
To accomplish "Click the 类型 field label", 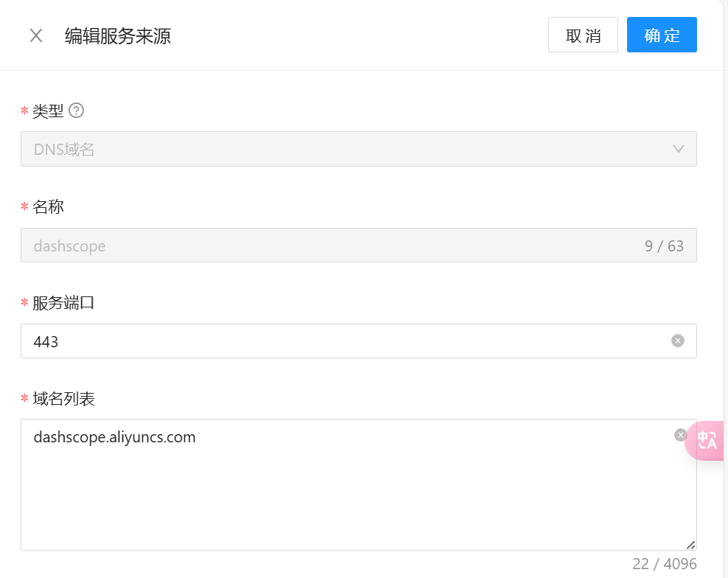I will 48,111.
